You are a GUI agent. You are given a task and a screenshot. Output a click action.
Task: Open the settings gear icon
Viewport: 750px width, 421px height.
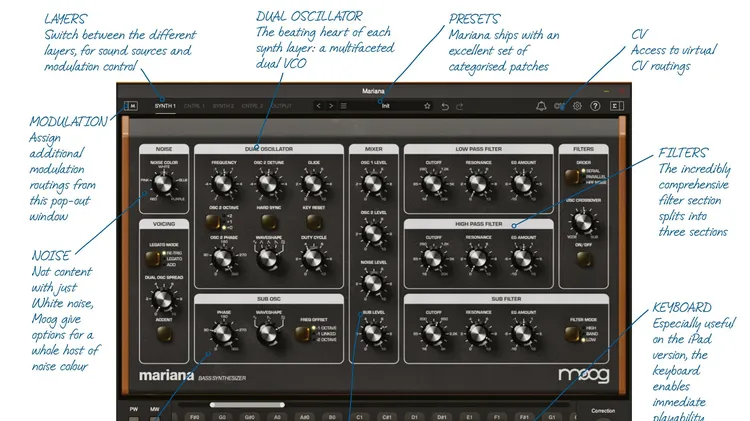(577, 106)
